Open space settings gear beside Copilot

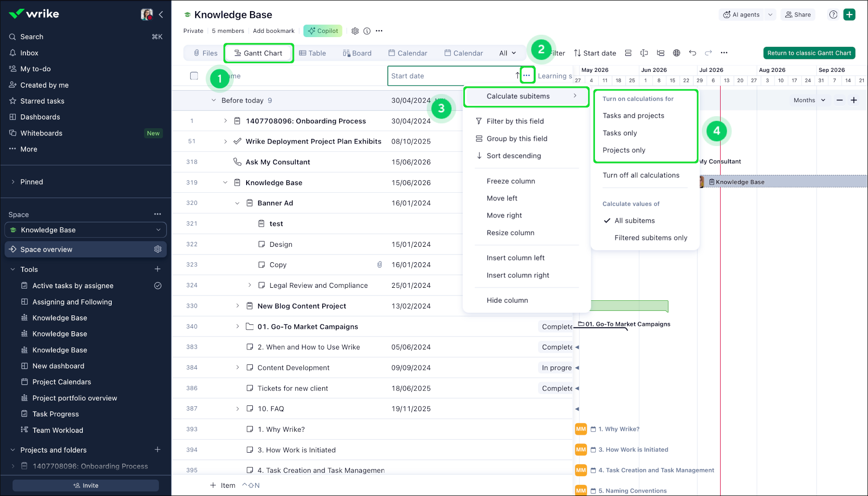pyautogui.click(x=355, y=31)
